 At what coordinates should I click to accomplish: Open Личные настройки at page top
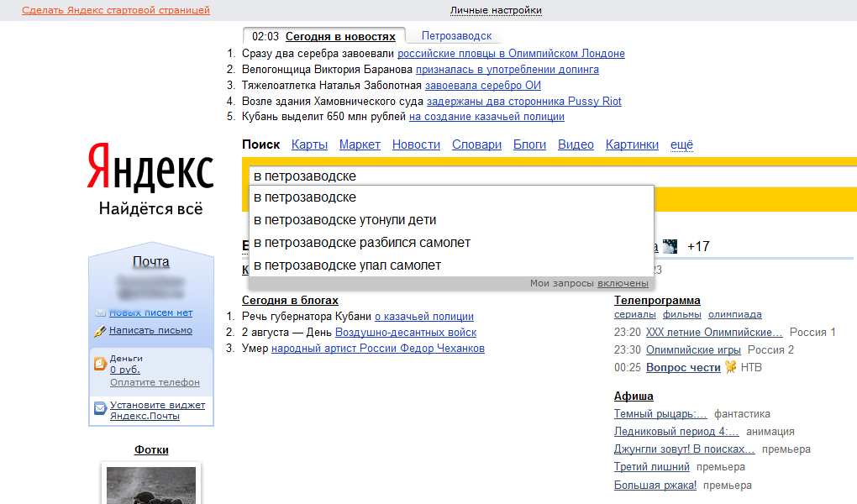point(496,10)
